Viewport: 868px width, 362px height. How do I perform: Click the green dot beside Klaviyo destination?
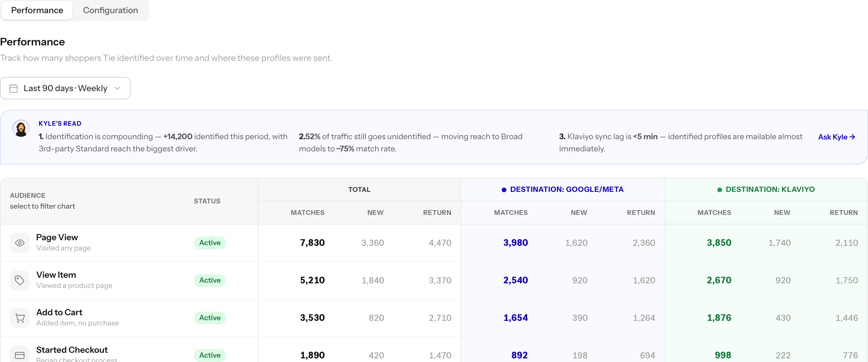tap(719, 190)
